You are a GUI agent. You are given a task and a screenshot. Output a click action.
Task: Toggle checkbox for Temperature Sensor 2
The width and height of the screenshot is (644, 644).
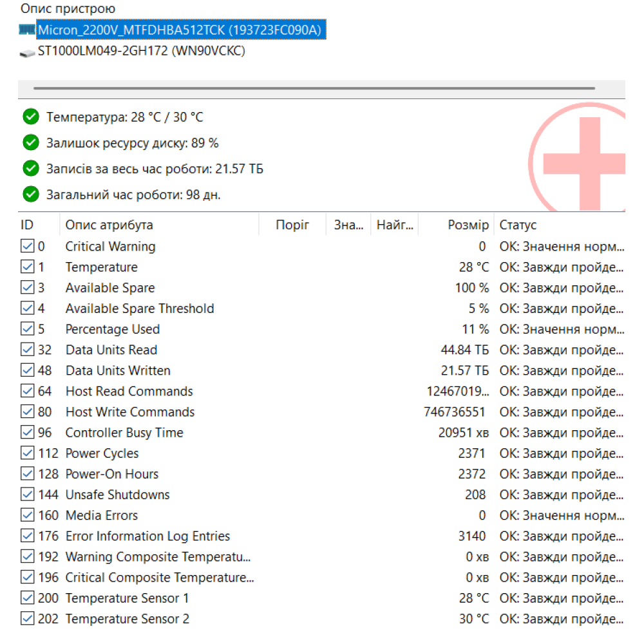coord(27,619)
